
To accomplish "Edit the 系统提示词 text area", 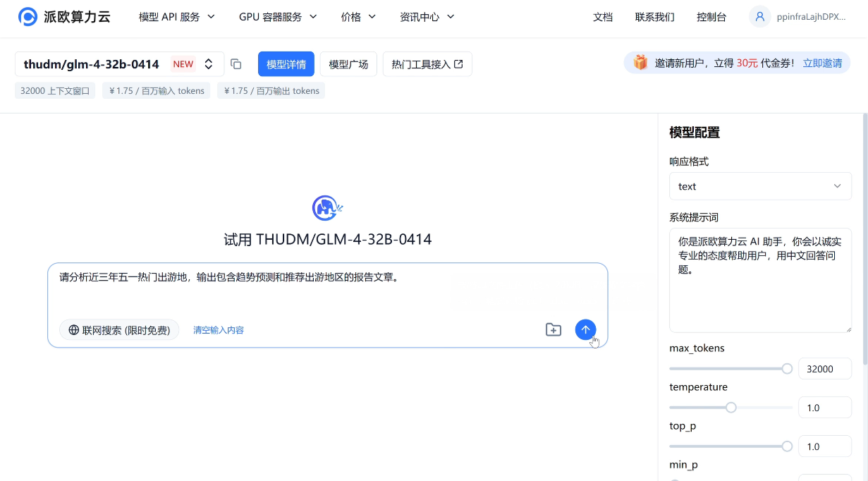I will click(x=760, y=280).
